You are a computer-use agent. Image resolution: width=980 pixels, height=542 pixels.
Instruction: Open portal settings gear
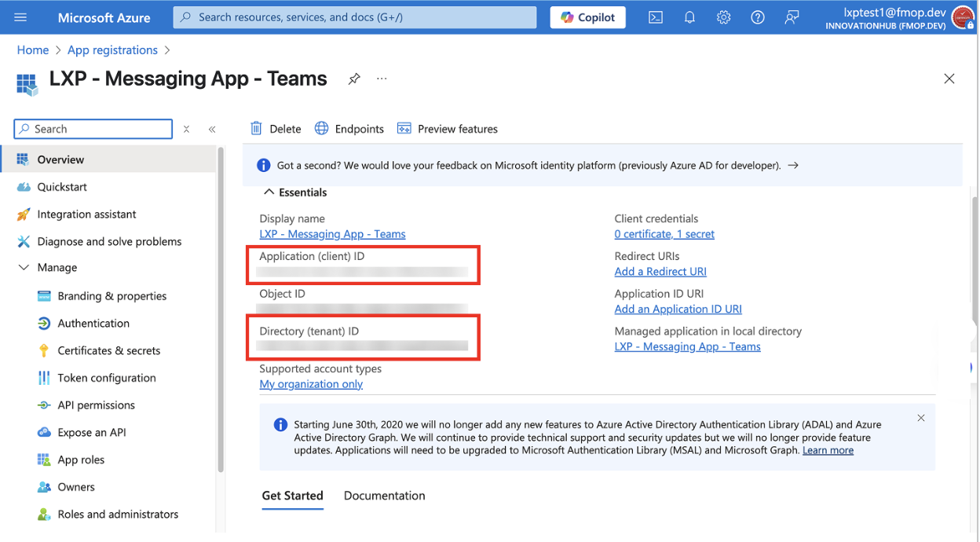pyautogui.click(x=723, y=17)
